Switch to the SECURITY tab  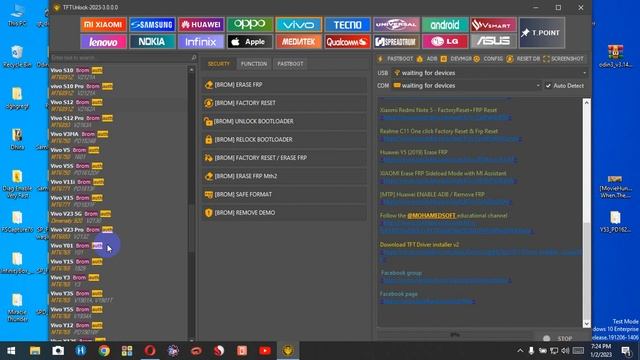[219, 64]
